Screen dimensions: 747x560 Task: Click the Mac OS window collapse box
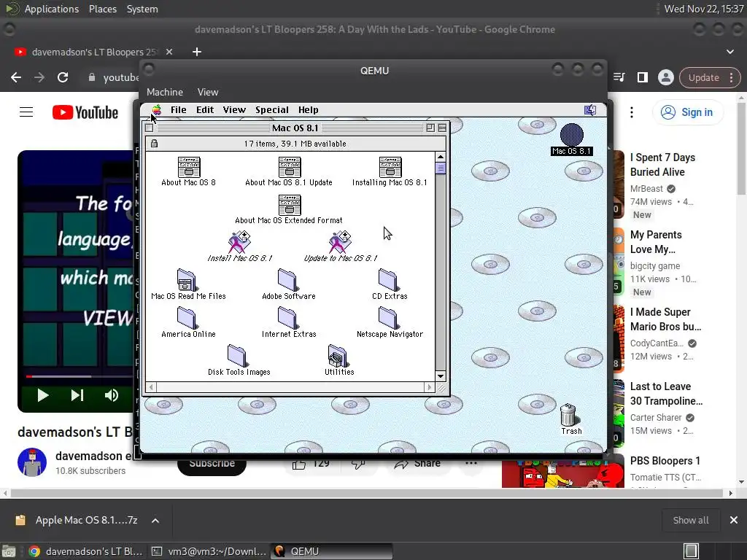pyautogui.click(x=442, y=128)
